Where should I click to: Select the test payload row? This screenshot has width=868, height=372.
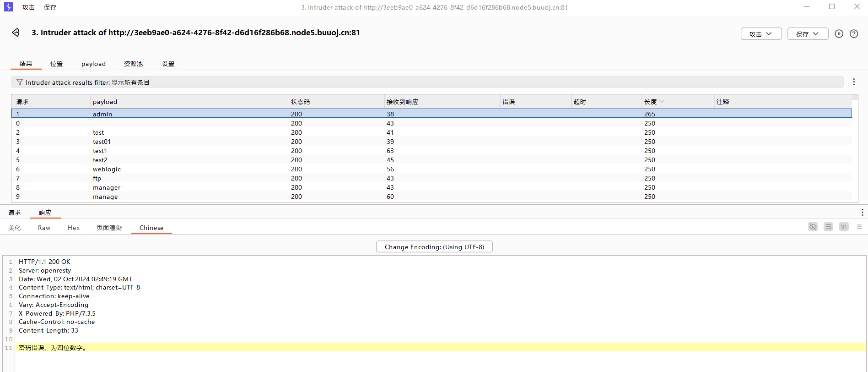coord(431,132)
